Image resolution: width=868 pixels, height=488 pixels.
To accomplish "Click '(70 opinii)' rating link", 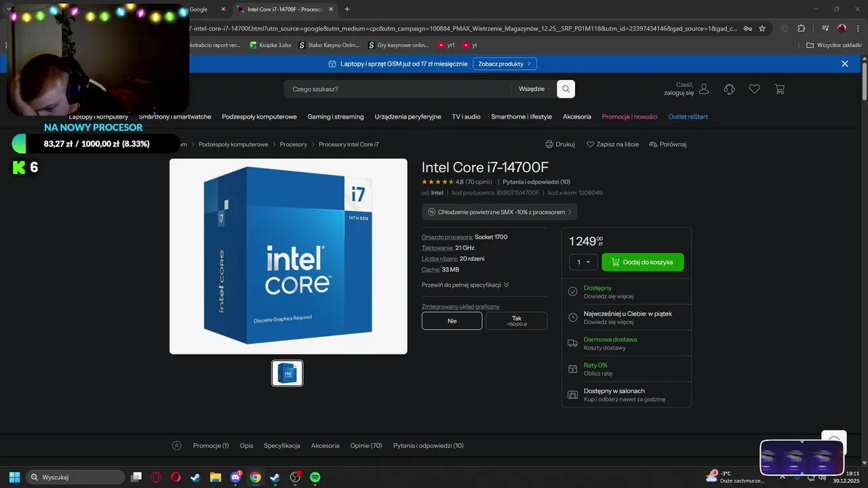I will point(479,182).
